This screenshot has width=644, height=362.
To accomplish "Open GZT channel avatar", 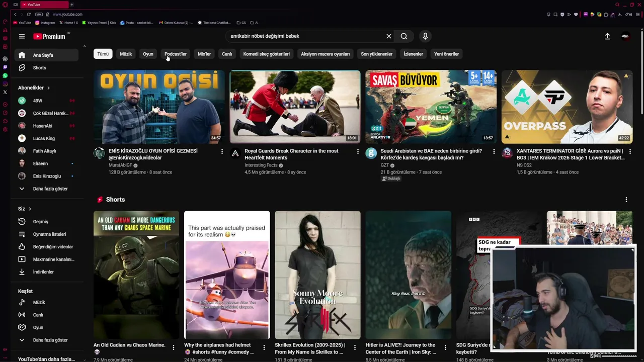I will coord(371,153).
